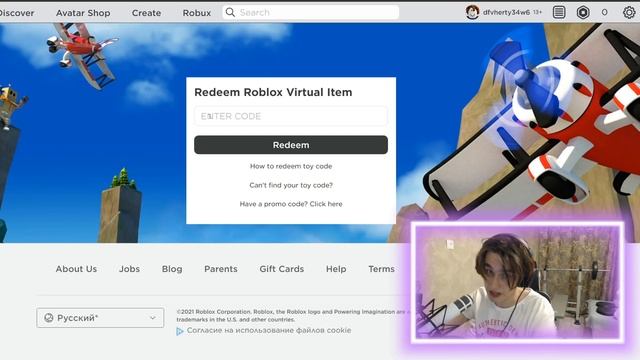Open the Avatar Shop menu item

tap(83, 13)
